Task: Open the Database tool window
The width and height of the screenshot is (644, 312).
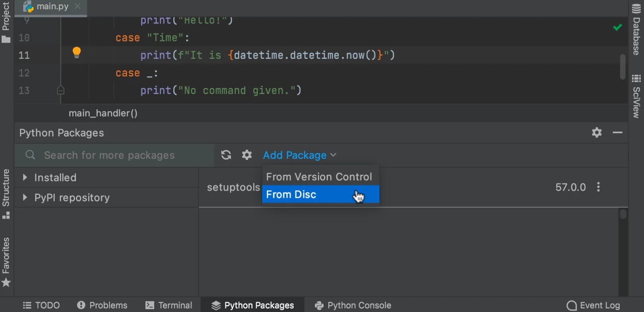Action: [x=636, y=30]
